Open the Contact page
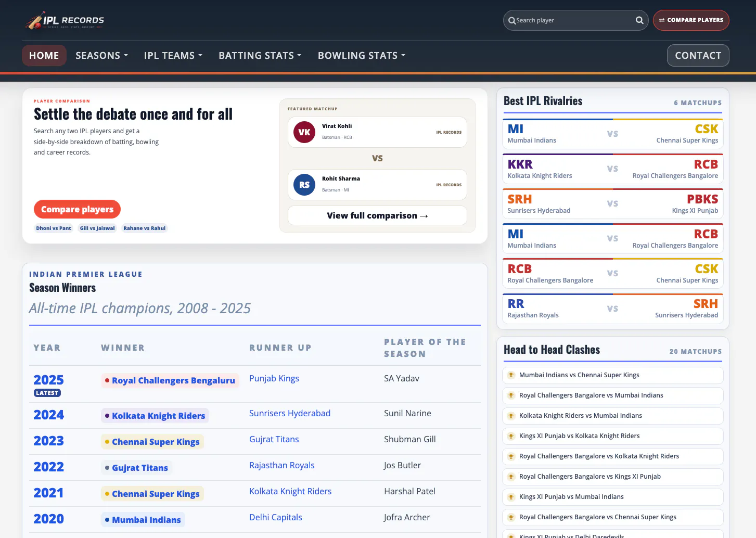This screenshot has width=756, height=538. pos(698,56)
